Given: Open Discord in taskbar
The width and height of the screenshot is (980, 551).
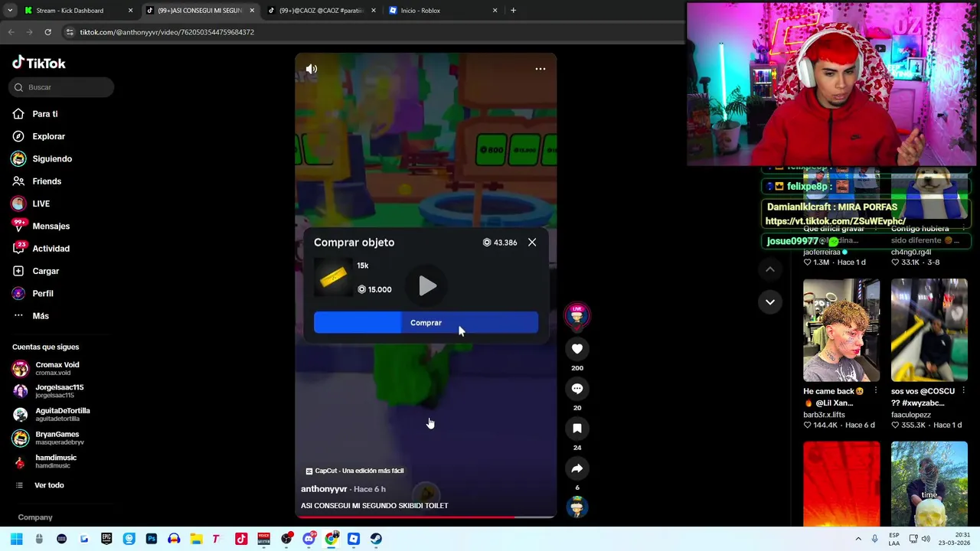Looking at the screenshot, I should (x=309, y=539).
